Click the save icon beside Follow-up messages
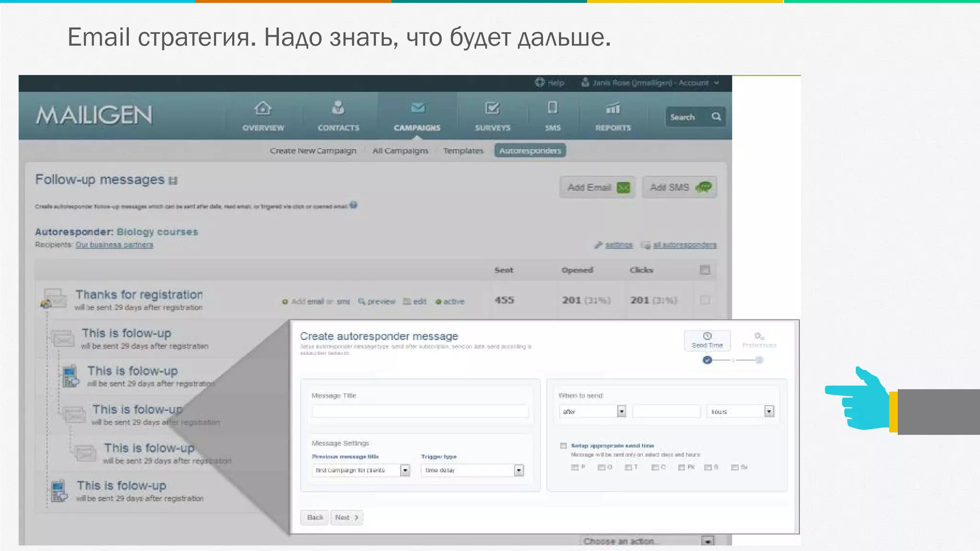 click(173, 180)
